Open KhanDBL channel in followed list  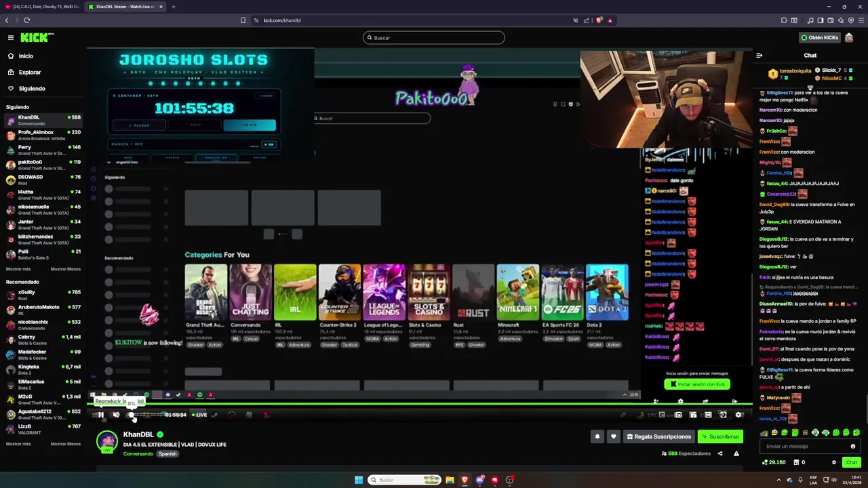click(43, 120)
